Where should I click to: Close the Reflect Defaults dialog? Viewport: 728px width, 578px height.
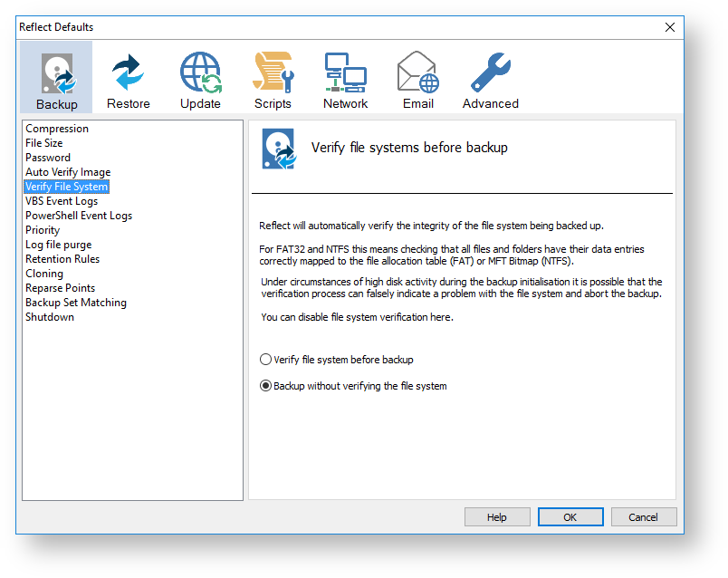click(x=669, y=27)
